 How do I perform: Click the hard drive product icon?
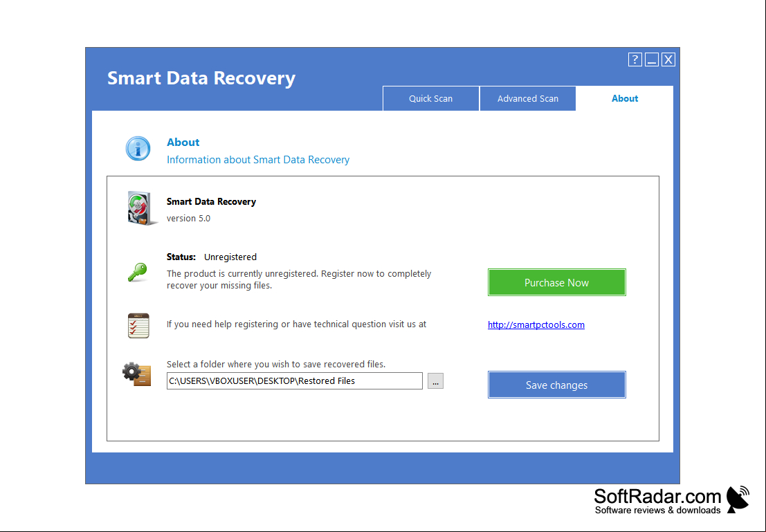142,208
